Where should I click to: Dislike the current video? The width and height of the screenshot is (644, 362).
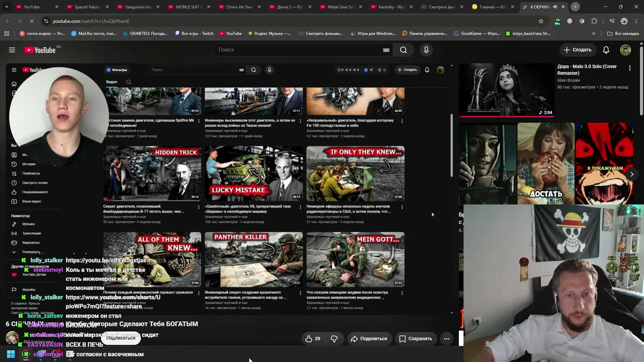tap(334, 339)
